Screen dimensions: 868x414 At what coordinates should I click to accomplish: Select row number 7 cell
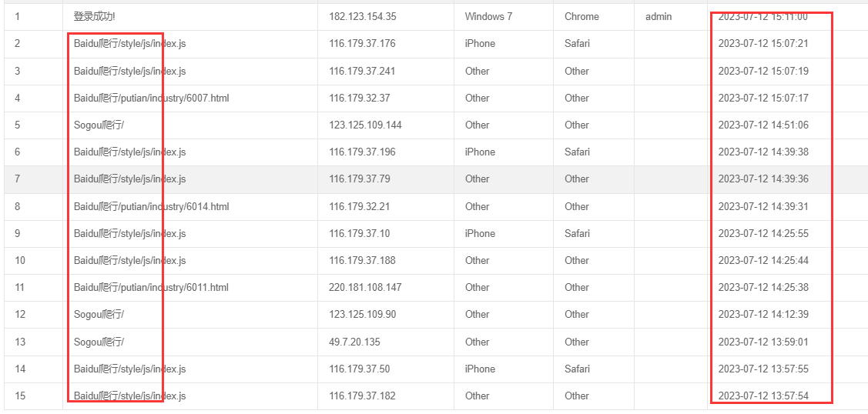coord(18,179)
